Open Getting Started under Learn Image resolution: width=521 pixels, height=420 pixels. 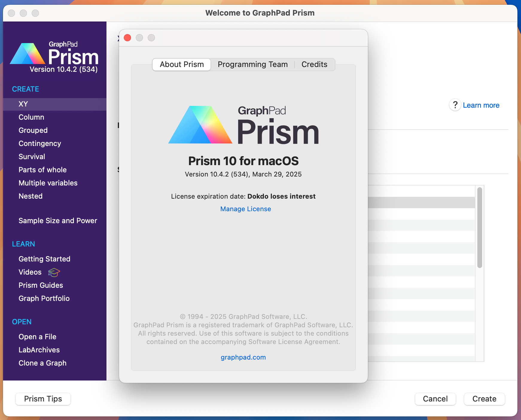pos(44,259)
